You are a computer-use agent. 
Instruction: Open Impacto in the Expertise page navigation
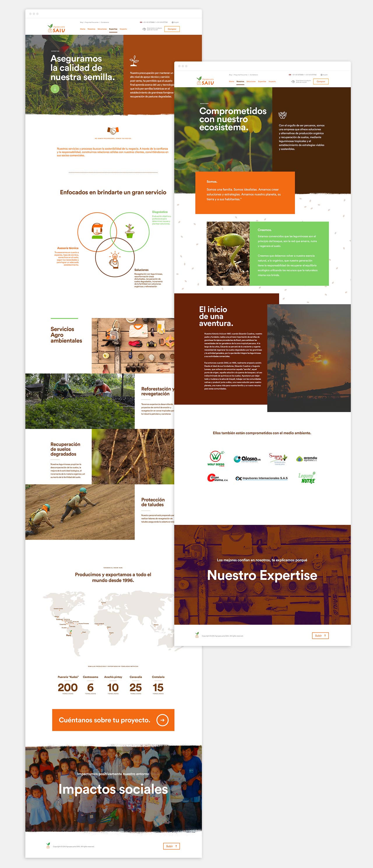click(x=123, y=29)
